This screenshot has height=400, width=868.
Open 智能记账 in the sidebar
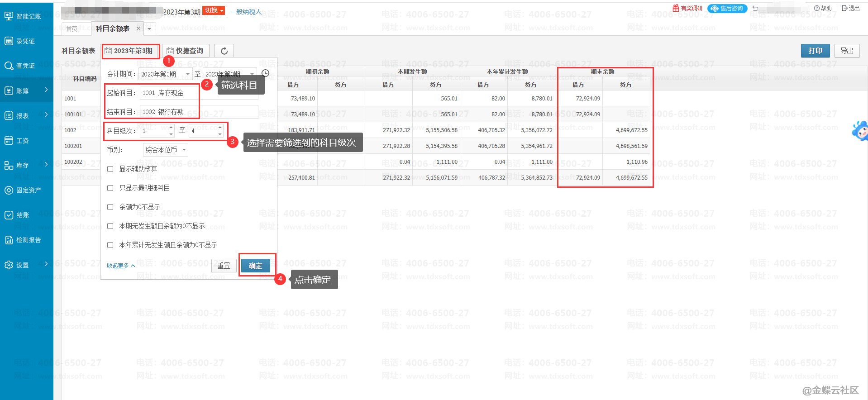tap(23, 16)
